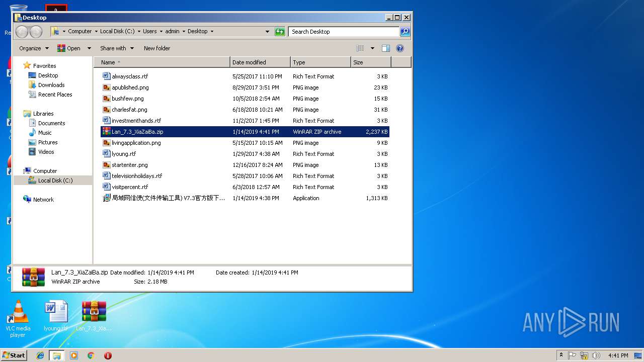Screen dimensions: 644x362
Task: Open Google Chrome from taskbar
Action: pyautogui.click(x=91, y=355)
